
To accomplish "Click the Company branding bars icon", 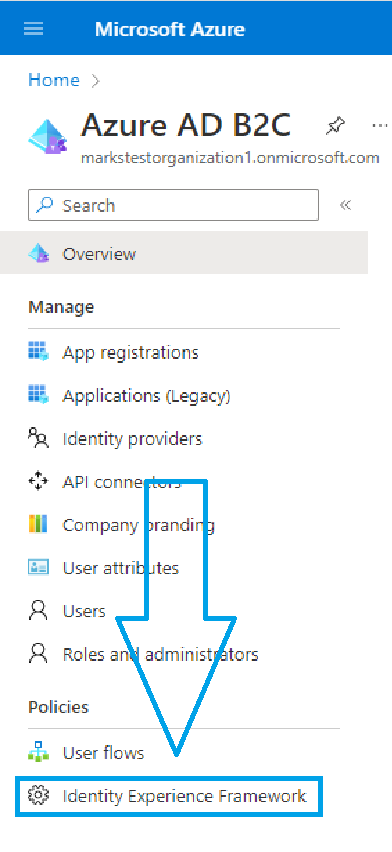I will [38, 525].
